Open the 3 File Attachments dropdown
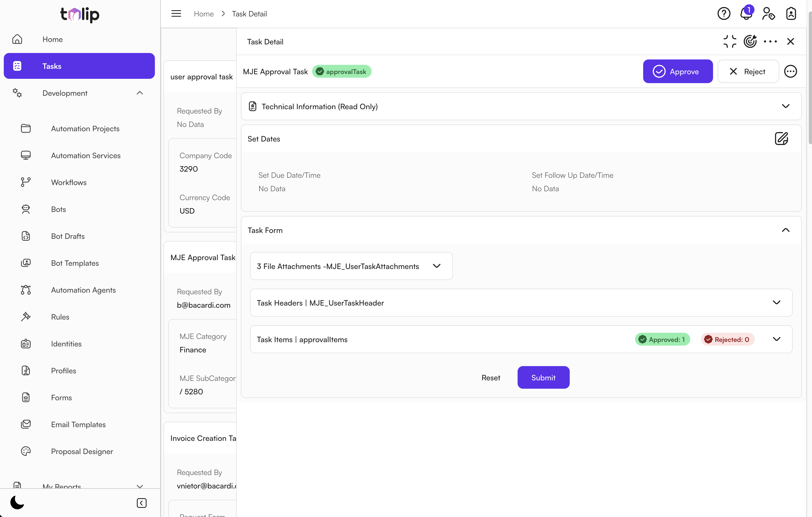Viewport: 812px width, 517px height. 437,266
